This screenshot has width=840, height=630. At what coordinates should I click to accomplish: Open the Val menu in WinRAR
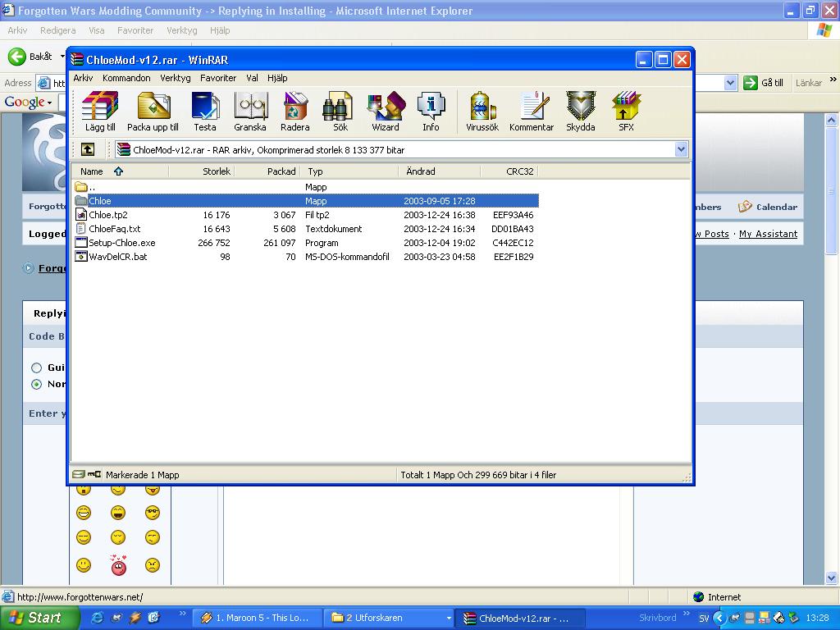point(252,78)
